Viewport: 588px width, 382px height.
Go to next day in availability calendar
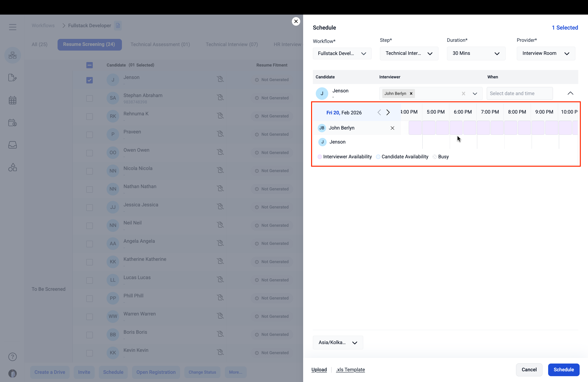[388, 112]
